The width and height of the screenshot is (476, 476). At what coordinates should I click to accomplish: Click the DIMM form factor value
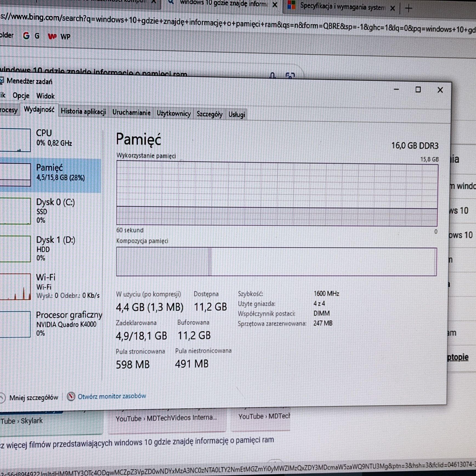[x=322, y=313]
